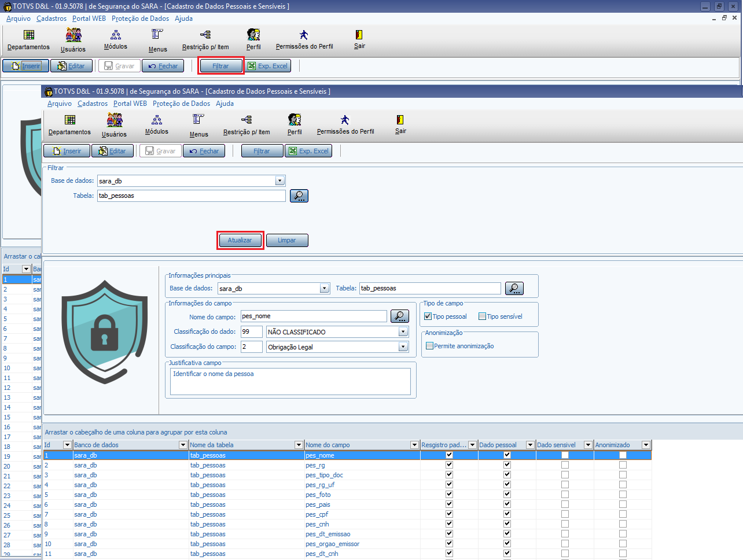Click the Limpar button
Viewport: 743px width, 560px height.
287,240
